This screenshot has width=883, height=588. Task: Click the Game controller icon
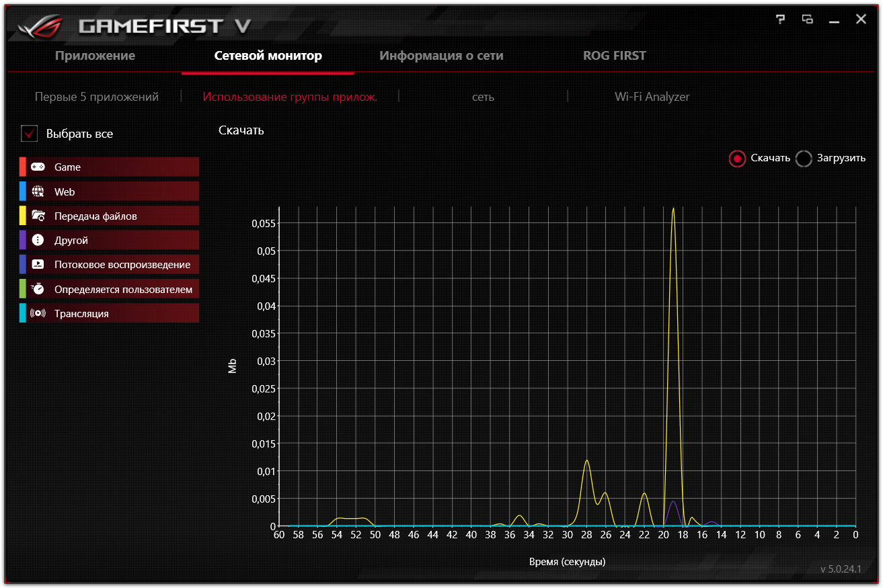pyautogui.click(x=38, y=167)
